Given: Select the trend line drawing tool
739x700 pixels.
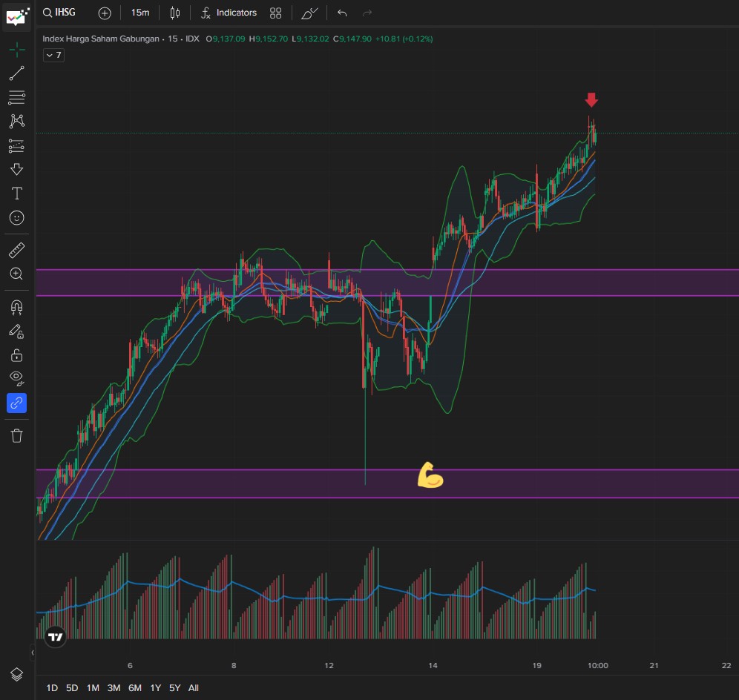Looking at the screenshot, I should [x=16, y=73].
